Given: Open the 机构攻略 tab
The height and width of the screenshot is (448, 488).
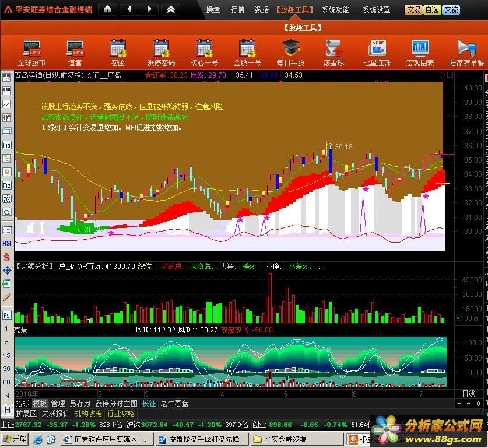Looking at the screenshot, I should click(88, 414).
